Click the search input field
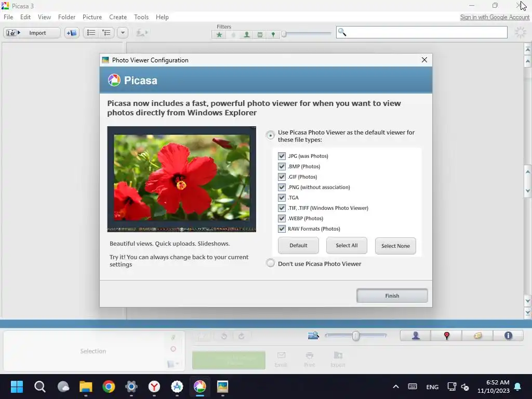The image size is (532, 399). 422,32
